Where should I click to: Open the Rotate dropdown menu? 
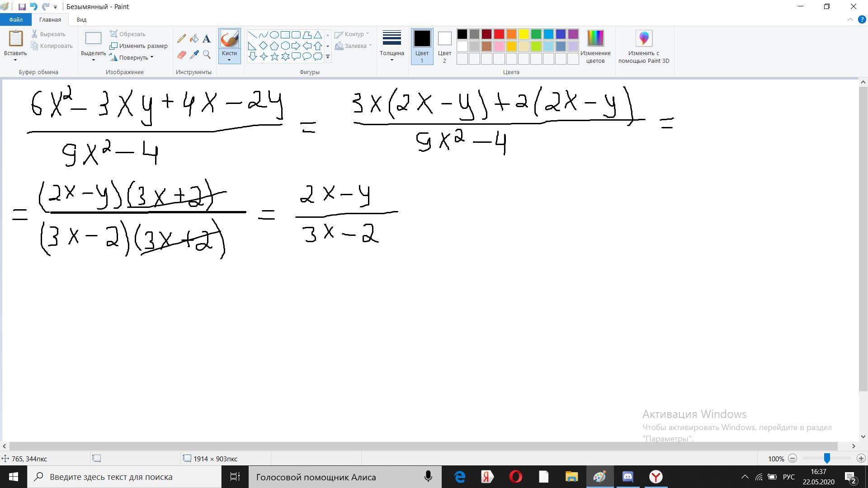coord(151,57)
